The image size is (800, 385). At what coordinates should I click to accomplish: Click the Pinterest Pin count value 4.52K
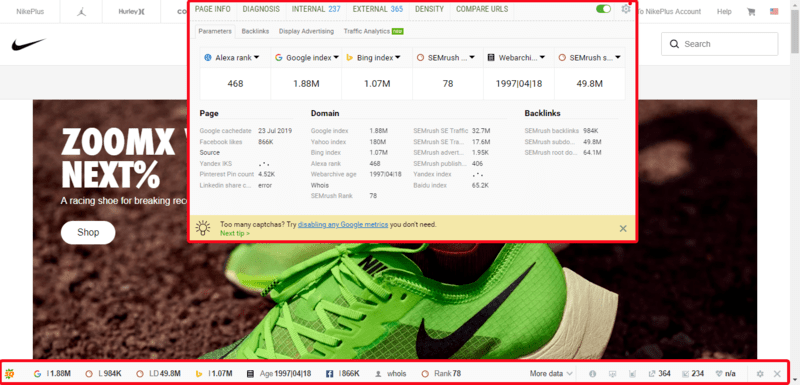[x=267, y=174]
